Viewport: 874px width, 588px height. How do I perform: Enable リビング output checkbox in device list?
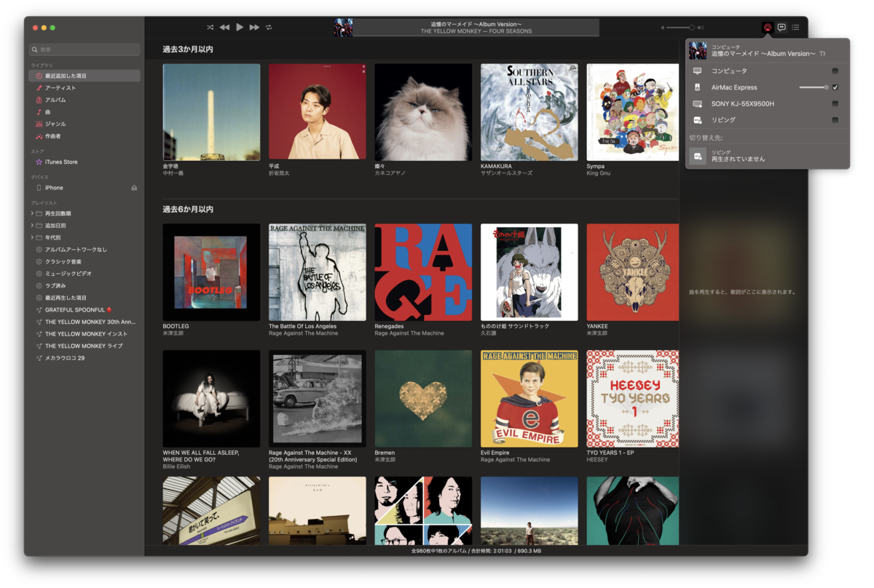pyautogui.click(x=835, y=120)
